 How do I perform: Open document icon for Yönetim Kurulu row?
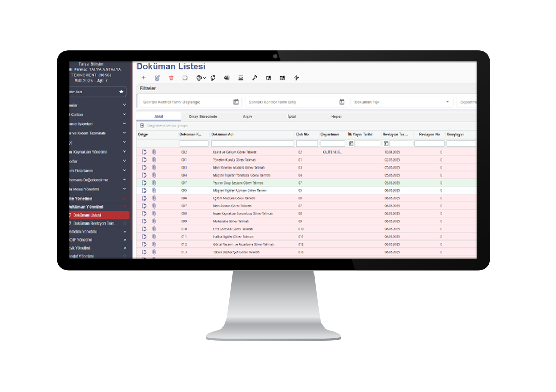click(x=144, y=159)
